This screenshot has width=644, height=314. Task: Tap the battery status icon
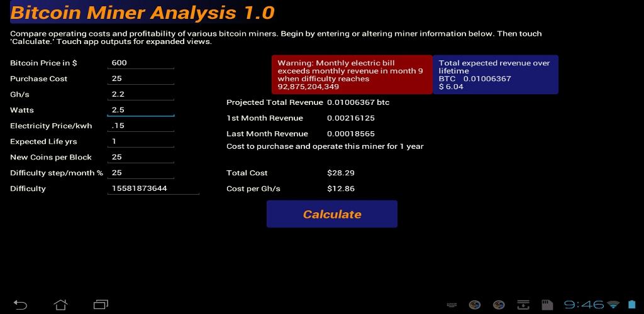(631, 305)
